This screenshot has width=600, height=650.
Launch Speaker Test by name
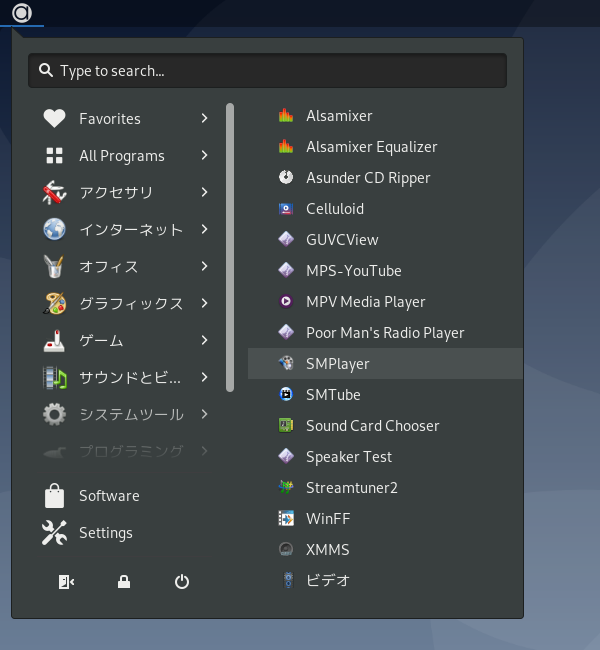coord(349,457)
